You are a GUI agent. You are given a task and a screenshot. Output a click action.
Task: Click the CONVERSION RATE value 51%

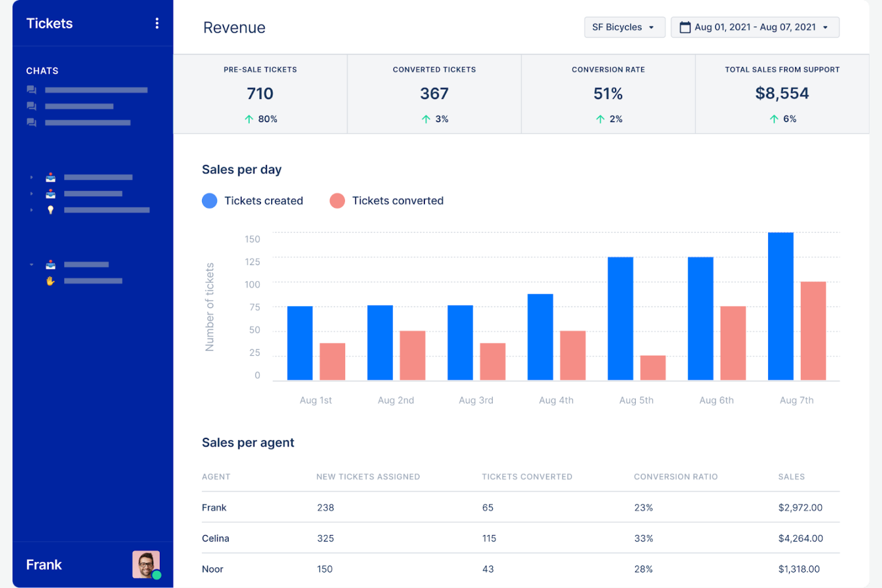(x=608, y=94)
